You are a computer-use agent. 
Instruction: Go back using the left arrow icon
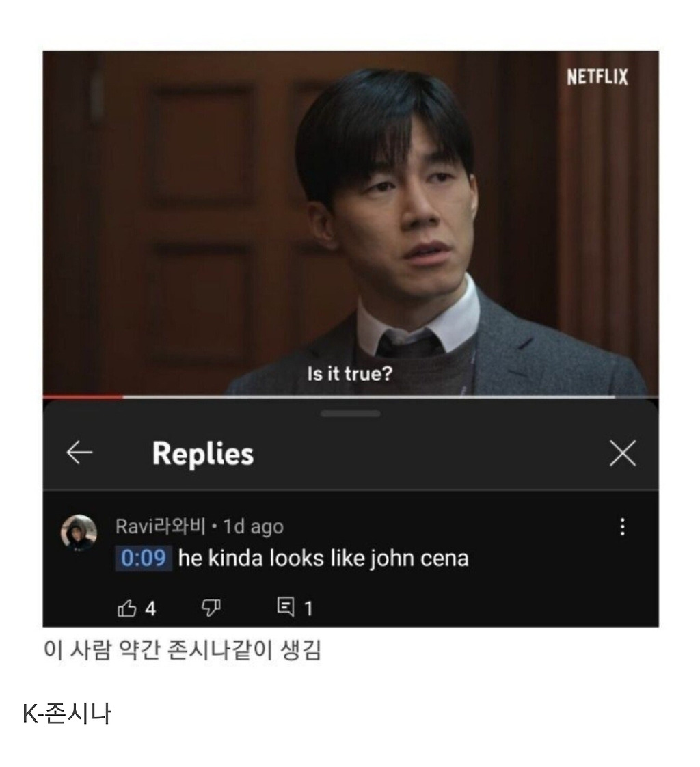79,452
